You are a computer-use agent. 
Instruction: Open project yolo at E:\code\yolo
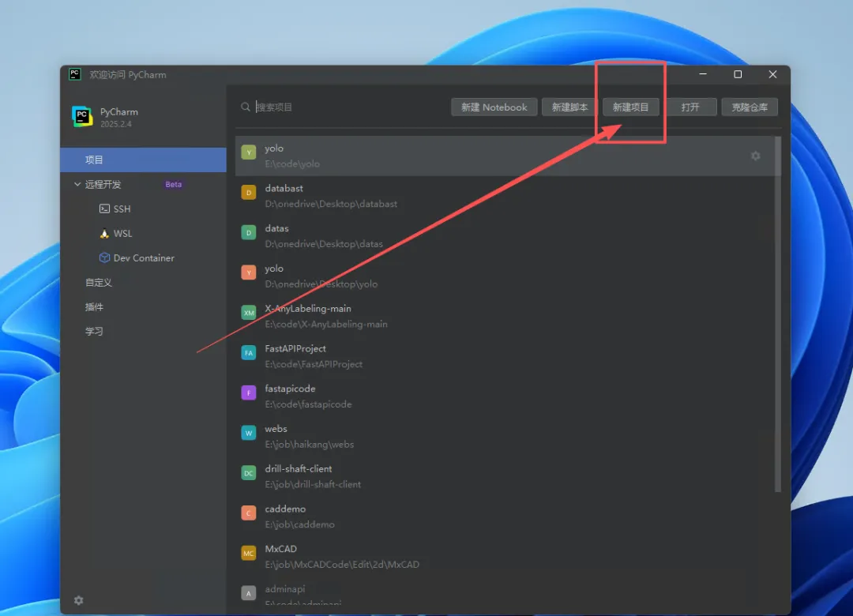[x=505, y=156]
